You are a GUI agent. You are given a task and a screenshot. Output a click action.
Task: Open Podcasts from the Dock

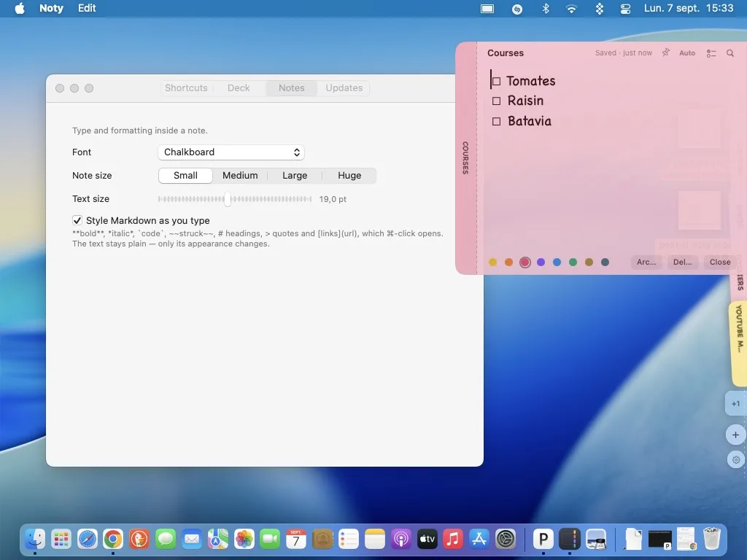(x=400, y=539)
